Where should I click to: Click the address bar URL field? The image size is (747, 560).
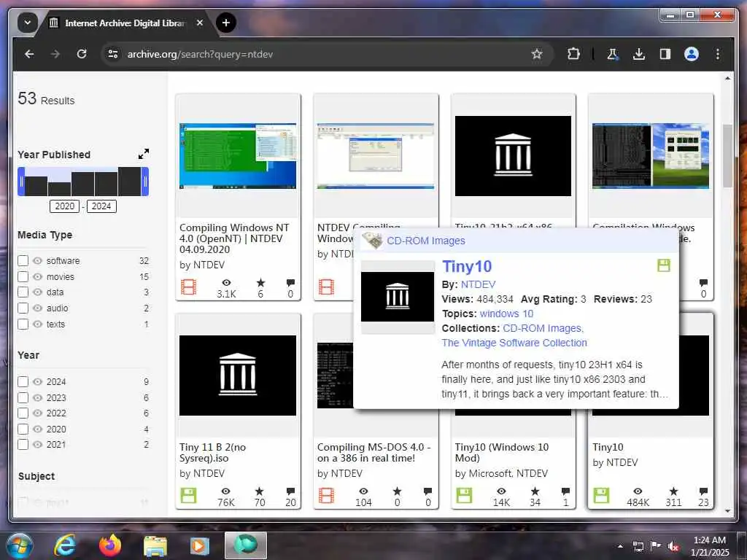[326, 54]
